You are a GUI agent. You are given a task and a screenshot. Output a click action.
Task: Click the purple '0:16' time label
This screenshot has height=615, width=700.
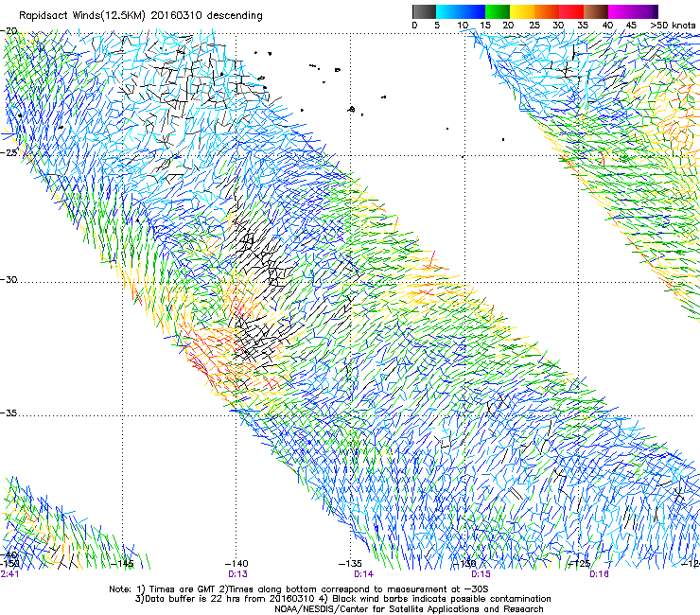click(x=599, y=574)
